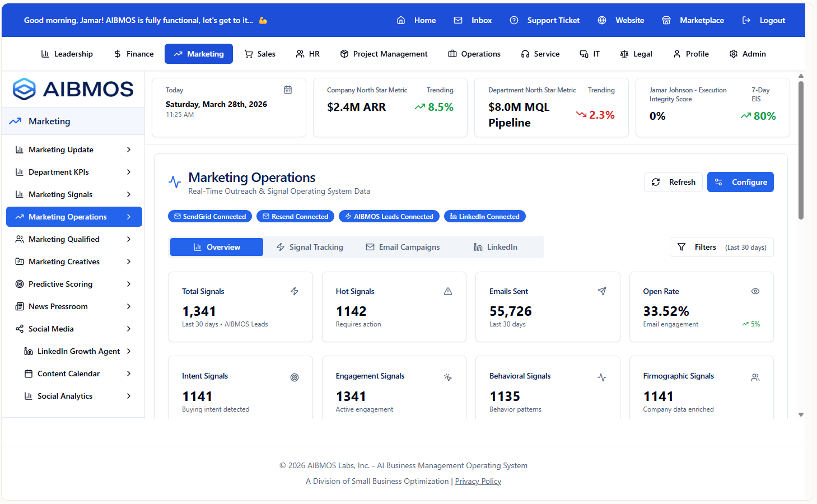Screen dimensions: 817x504
Task: Switch to Email Campaigns tab
Action: click(x=403, y=247)
